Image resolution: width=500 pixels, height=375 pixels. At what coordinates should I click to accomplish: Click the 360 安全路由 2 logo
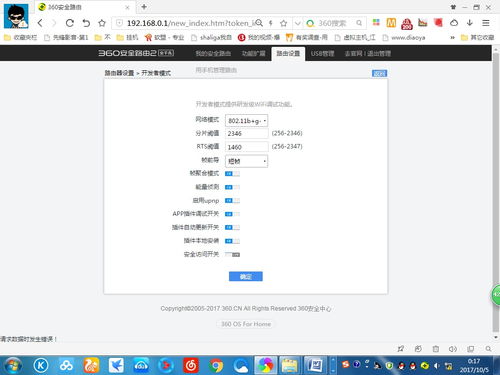pos(136,53)
